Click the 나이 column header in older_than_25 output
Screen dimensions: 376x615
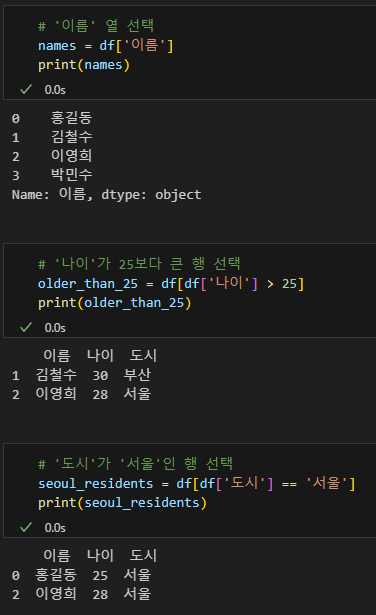100,356
